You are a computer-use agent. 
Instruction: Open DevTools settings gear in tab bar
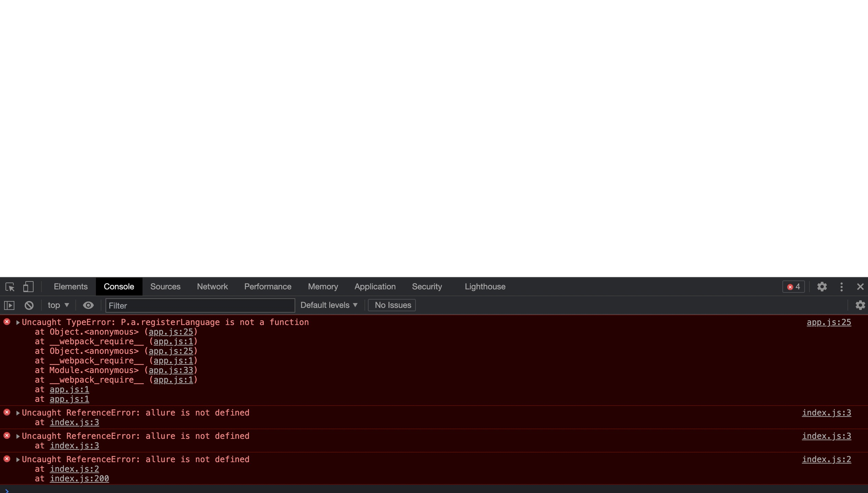click(x=822, y=287)
